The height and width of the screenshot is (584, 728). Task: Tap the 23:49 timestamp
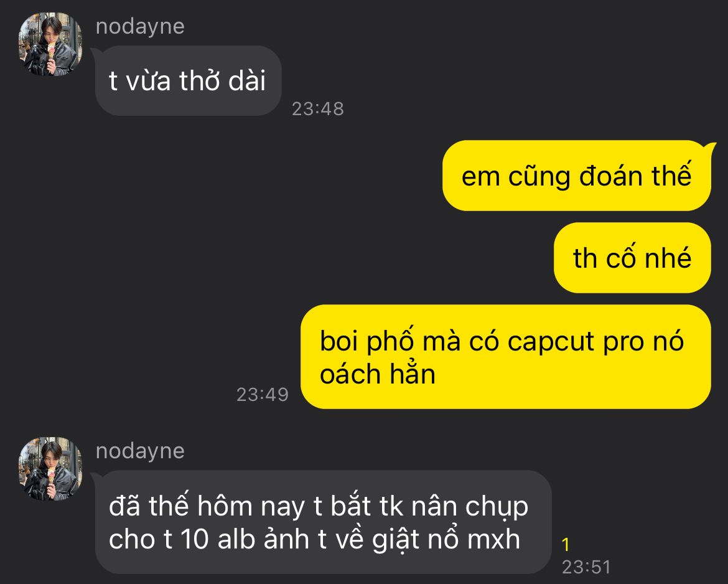[263, 395]
